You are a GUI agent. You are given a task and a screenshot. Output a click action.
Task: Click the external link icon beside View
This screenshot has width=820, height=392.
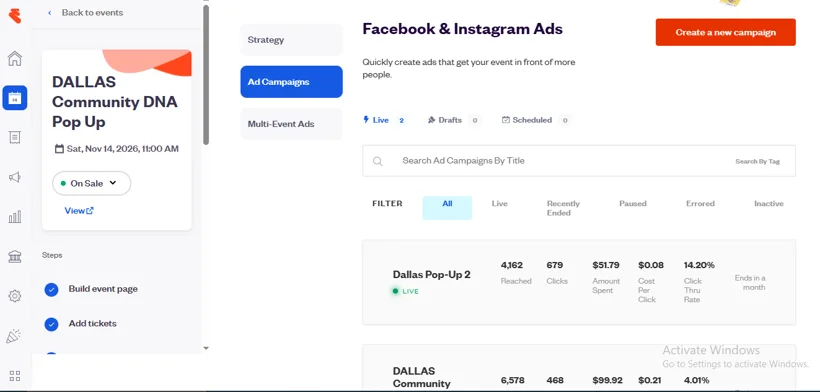click(x=90, y=211)
